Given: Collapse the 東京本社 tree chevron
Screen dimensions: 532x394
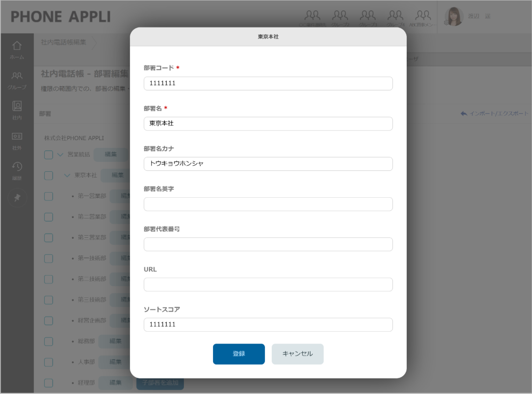Looking at the screenshot, I should pos(67,175).
